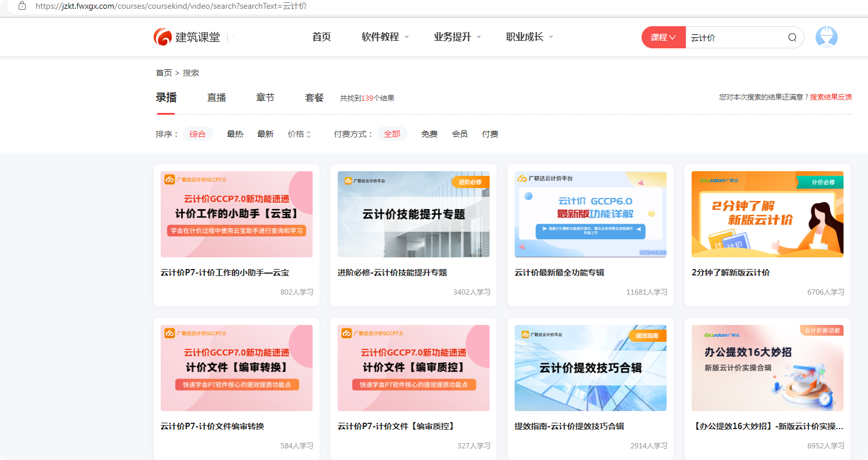Screen dimensions: 868x460
Task: Click the search magnifier icon
Action: [x=792, y=37]
